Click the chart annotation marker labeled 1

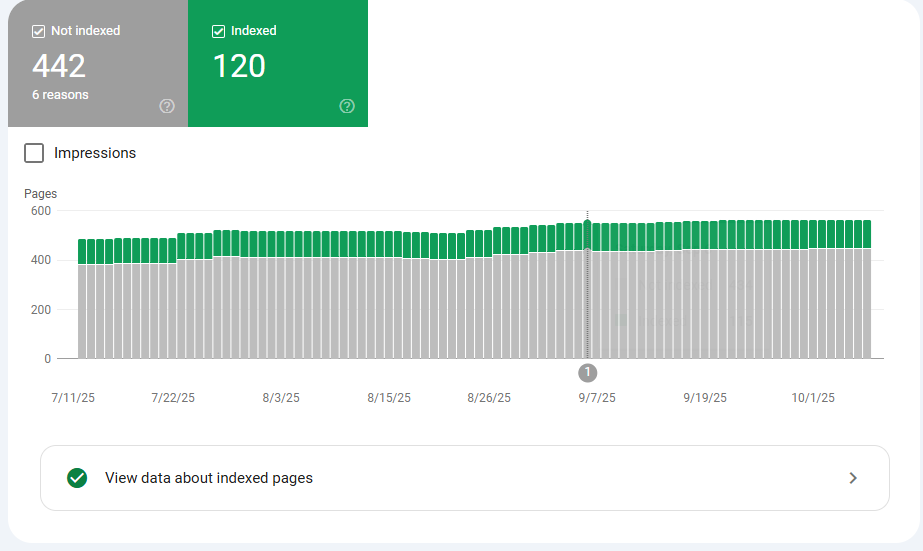(x=587, y=373)
